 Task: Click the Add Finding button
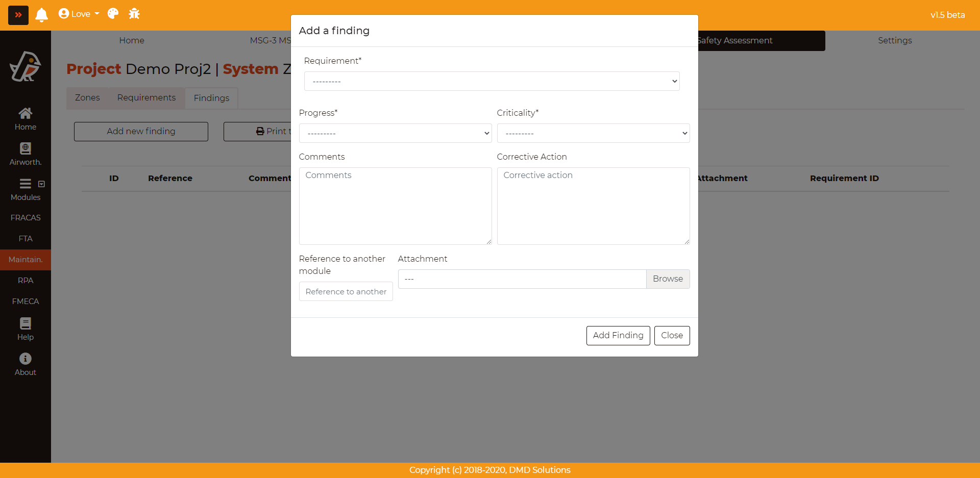click(618, 335)
